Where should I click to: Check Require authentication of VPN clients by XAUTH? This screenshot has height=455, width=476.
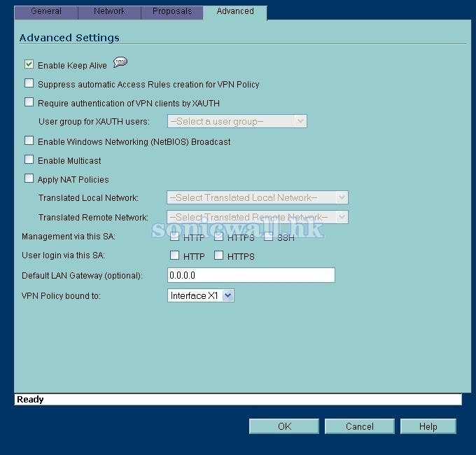pyautogui.click(x=29, y=102)
